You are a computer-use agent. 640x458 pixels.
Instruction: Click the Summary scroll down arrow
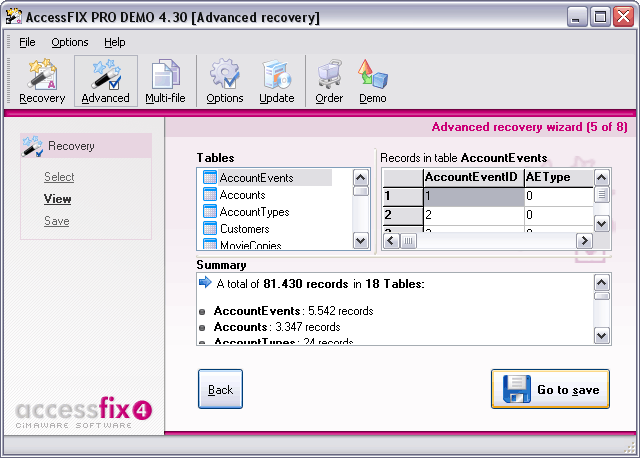coord(602,336)
